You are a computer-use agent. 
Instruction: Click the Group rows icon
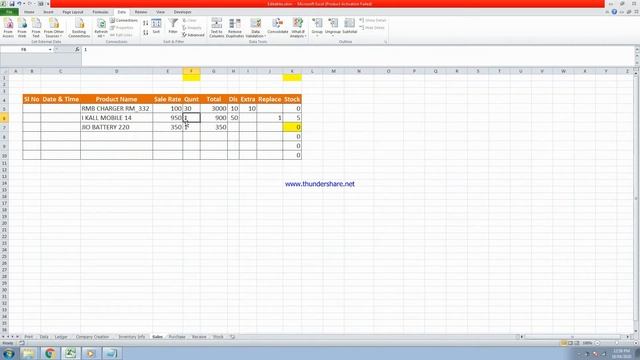317,26
